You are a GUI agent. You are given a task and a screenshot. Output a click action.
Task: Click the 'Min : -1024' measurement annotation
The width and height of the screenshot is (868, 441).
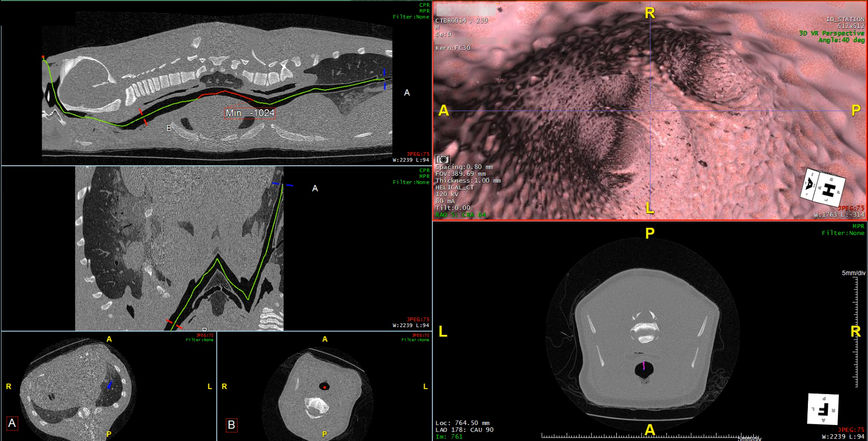(250, 113)
